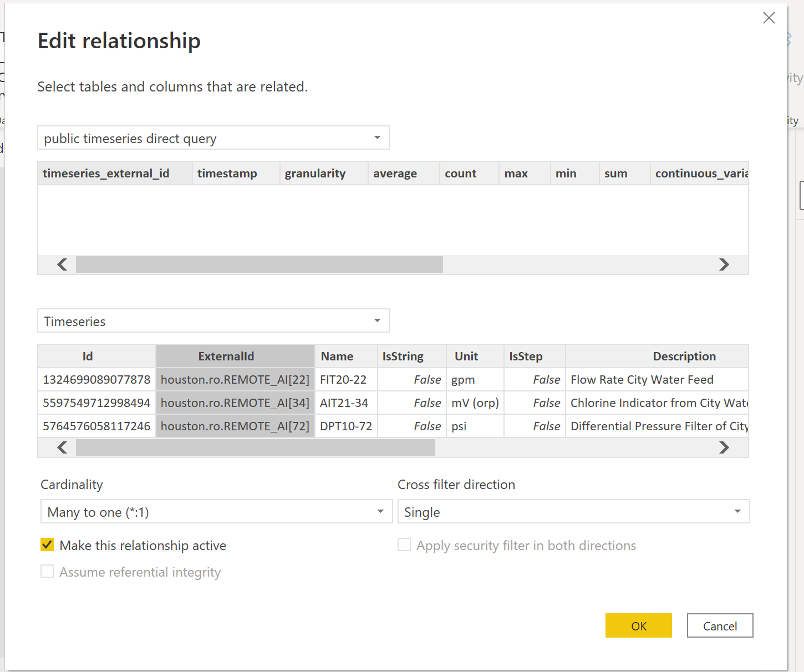The image size is (804, 672).
Task: Toggle Assume referential integrity checkbox
Action: click(x=48, y=572)
